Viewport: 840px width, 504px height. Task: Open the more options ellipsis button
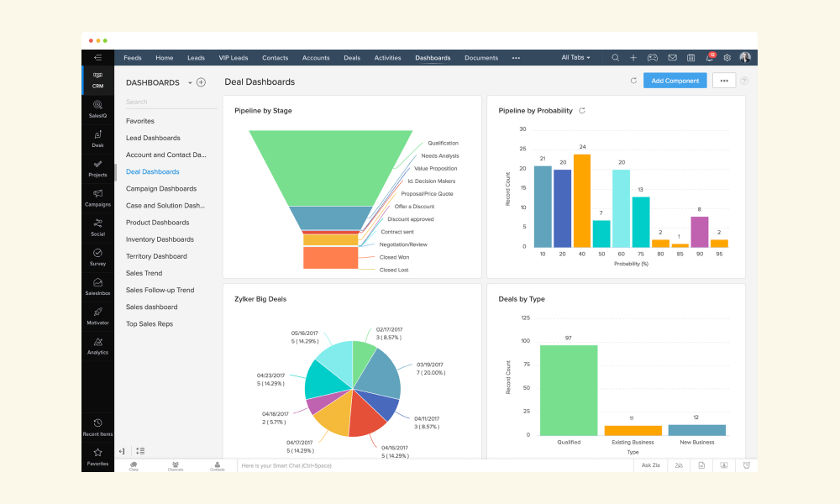pos(724,81)
